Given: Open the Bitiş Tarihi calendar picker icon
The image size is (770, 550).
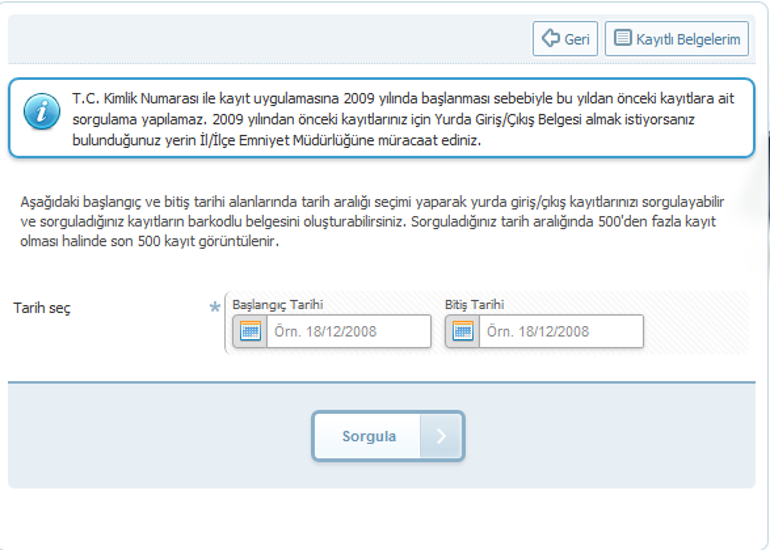Looking at the screenshot, I should [462, 331].
